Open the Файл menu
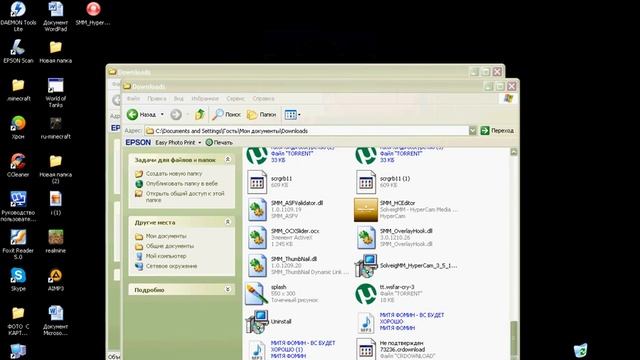The image size is (640, 360). (x=133, y=99)
